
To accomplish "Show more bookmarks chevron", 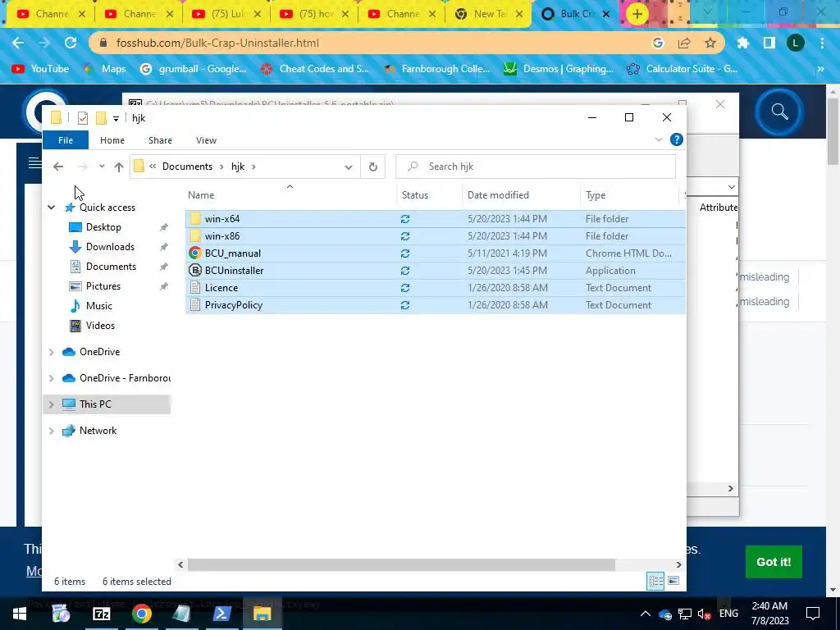I will point(820,69).
